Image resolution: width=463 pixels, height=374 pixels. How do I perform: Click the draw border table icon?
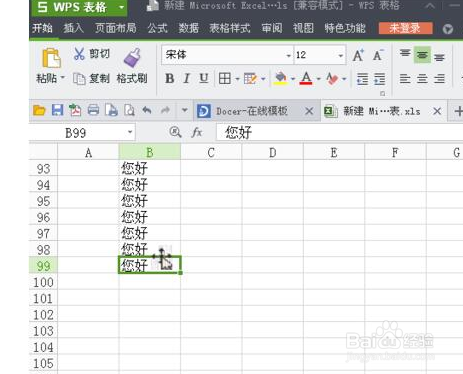pyautogui.click(x=250, y=79)
